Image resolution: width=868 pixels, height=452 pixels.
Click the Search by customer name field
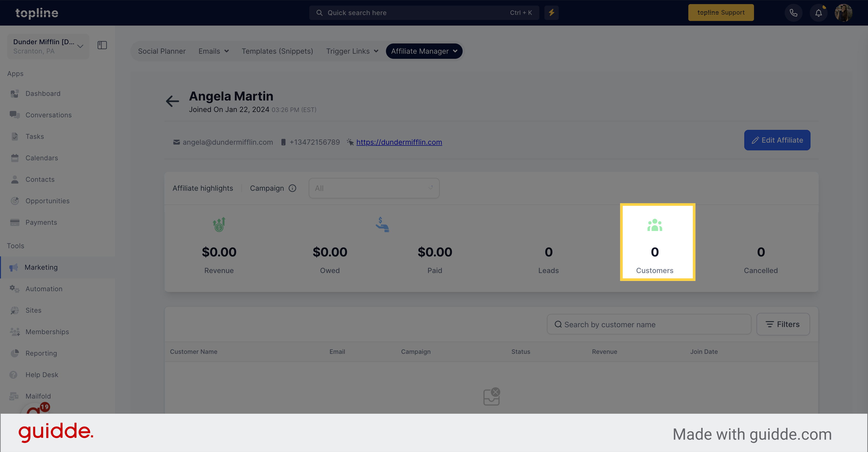click(649, 324)
